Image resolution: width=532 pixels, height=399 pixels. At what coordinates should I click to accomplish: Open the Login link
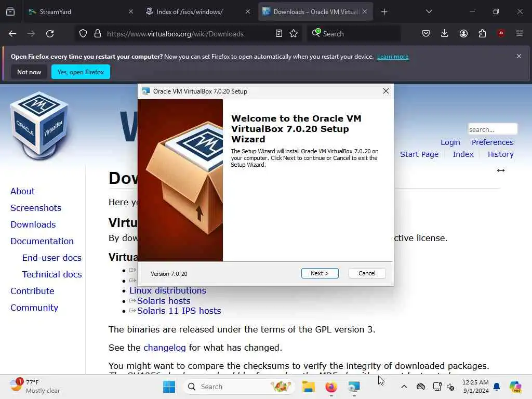click(450, 142)
